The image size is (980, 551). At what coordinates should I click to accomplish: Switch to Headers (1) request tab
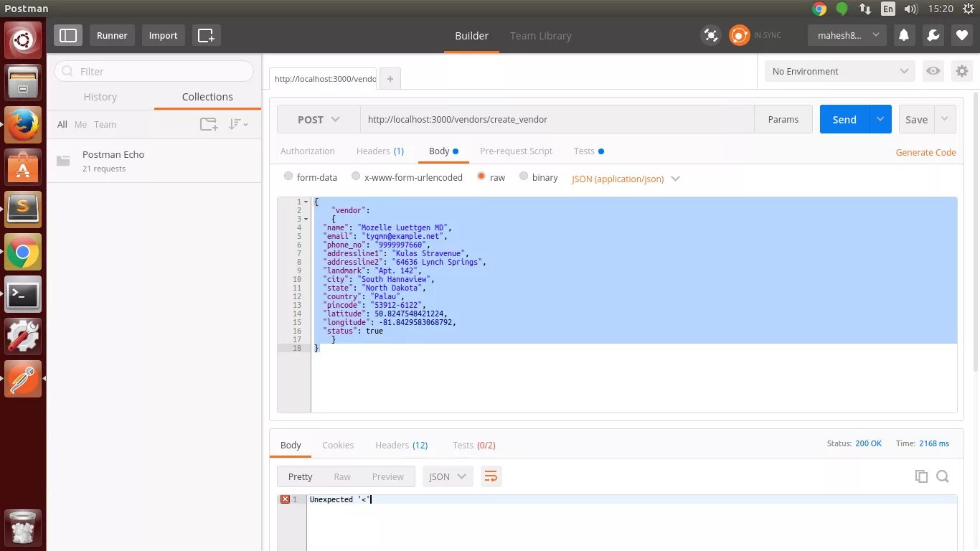click(x=380, y=151)
